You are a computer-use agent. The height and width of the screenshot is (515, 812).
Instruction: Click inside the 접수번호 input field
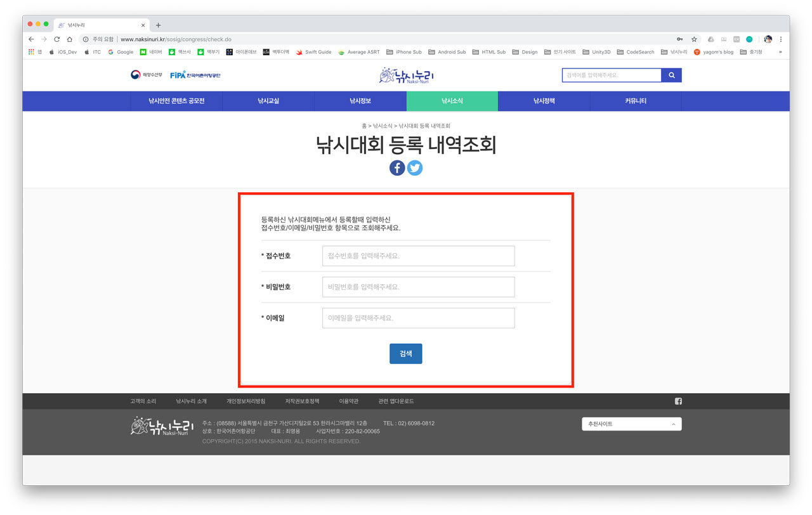[x=418, y=256]
